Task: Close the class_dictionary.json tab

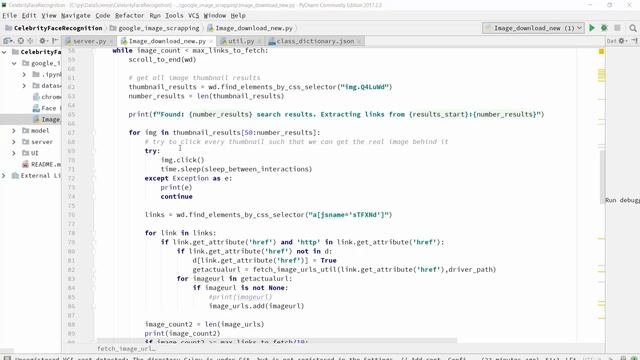Action: [359, 41]
